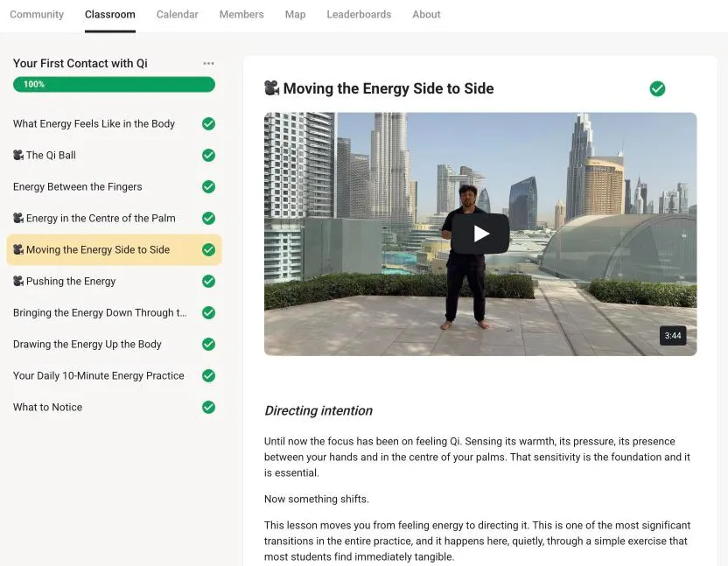The width and height of the screenshot is (728, 566).
Task: Open The Qi Ball lesson
Action: [x=115, y=155]
